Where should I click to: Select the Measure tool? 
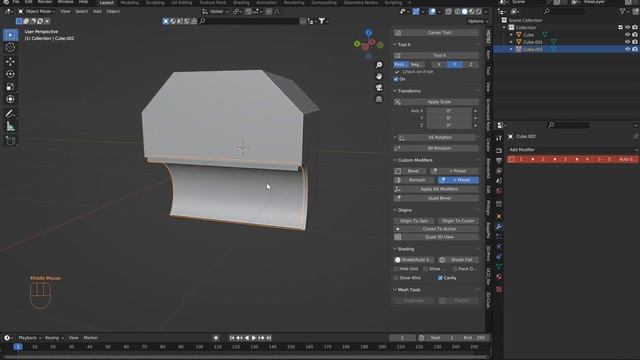[10, 127]
